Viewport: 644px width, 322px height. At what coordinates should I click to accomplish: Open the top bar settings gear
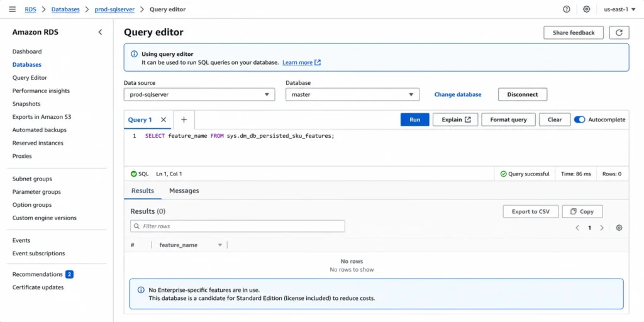point(587,9)
